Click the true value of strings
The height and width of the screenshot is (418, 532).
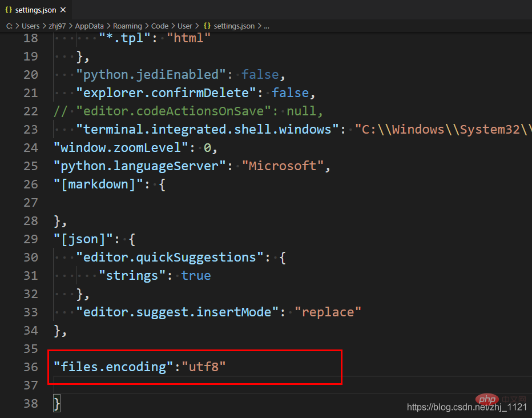tap(196, 276)
